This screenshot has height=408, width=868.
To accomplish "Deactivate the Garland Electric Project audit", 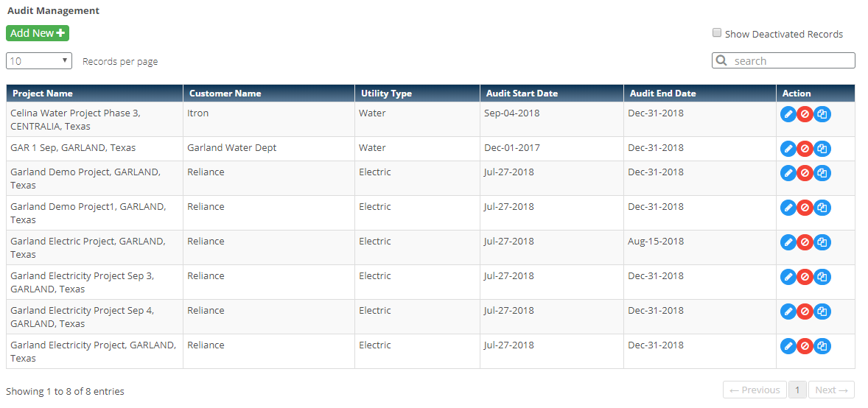I will 805,242.
